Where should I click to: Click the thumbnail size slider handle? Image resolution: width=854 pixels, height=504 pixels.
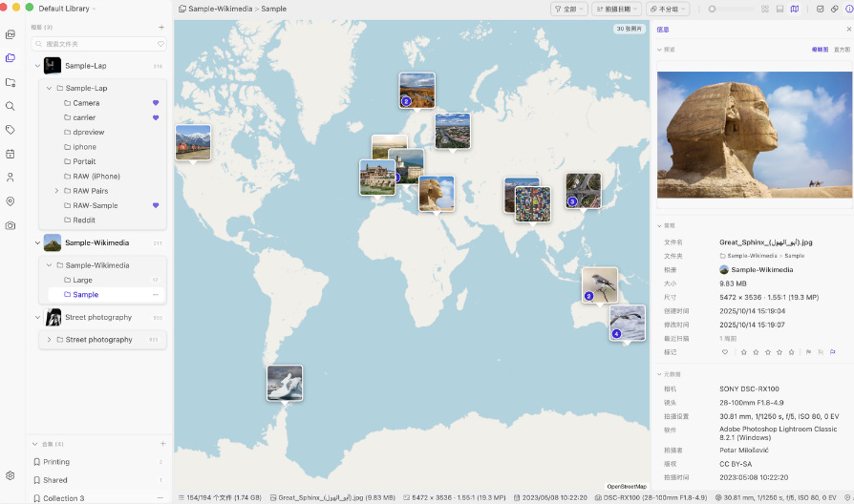pos(712,9)
